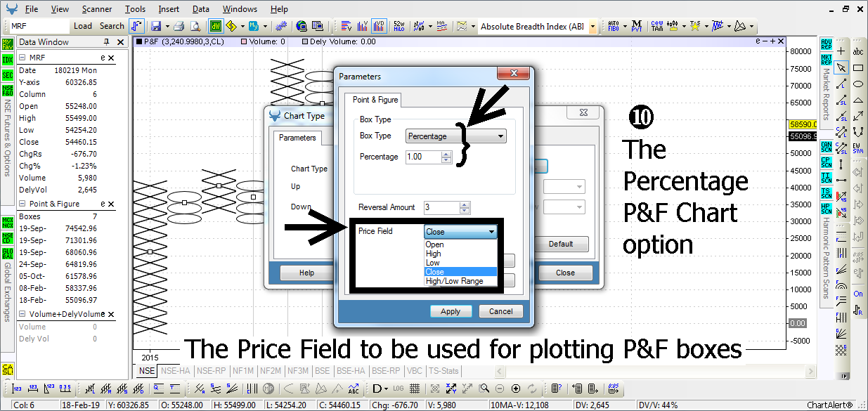Collapse the Volume+DelyVolume data section
The height and width of the screenshot is (411, 868).
click(22, 315)
